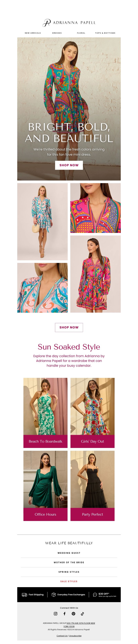This screenshot has height=644, width=138.
Task: Select the Floral menu item
Action: coord(81,33)
